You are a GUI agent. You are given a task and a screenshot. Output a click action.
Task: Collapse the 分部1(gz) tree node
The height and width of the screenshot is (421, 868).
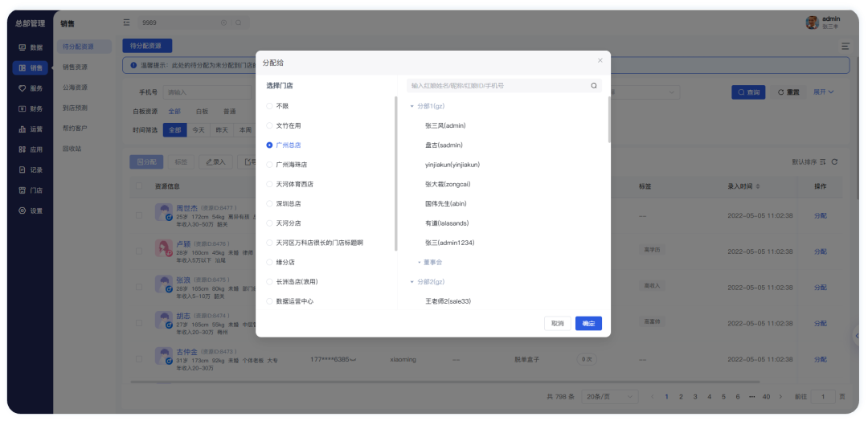411,106
